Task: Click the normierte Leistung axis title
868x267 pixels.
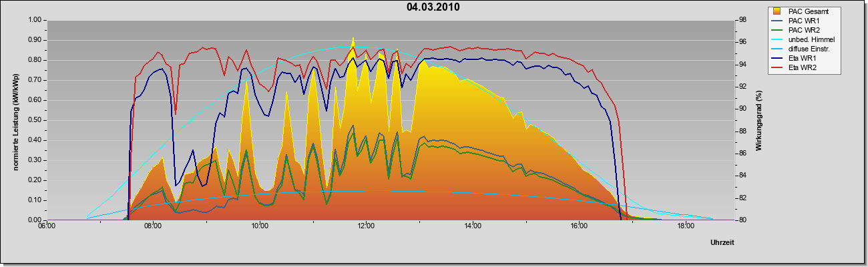Action: pos(16,120)
